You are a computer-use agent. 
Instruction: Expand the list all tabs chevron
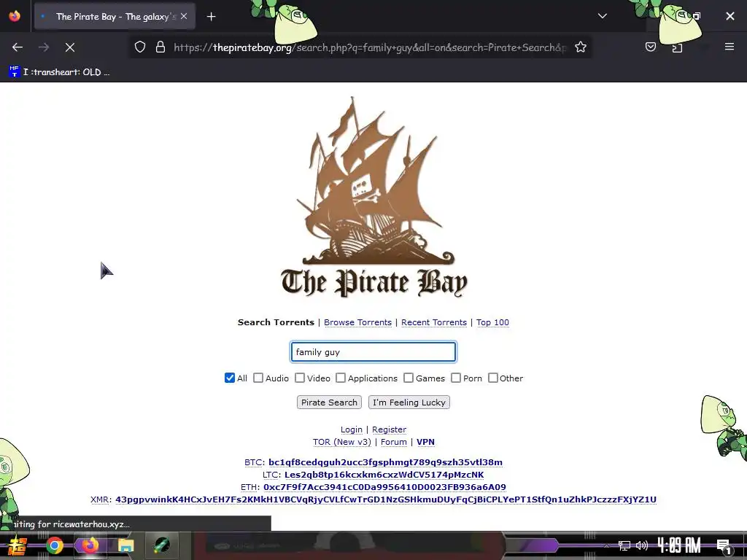pos(602,16)
